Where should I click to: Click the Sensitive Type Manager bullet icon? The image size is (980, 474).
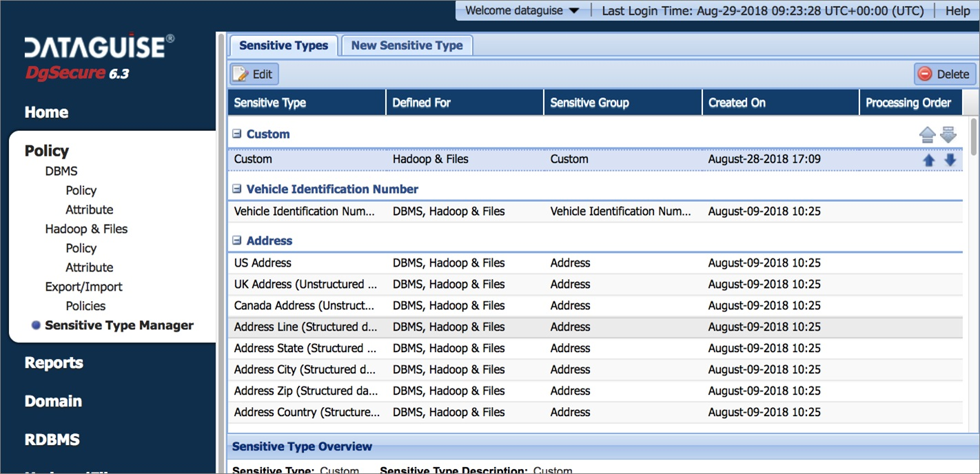(36, 326)
